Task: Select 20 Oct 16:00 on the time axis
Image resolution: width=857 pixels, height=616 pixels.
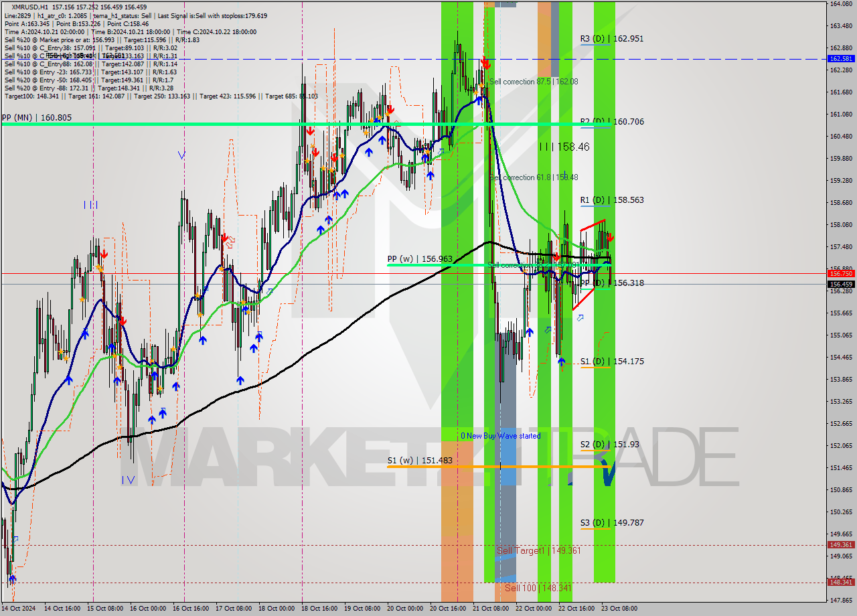Action: click(449, 609)
